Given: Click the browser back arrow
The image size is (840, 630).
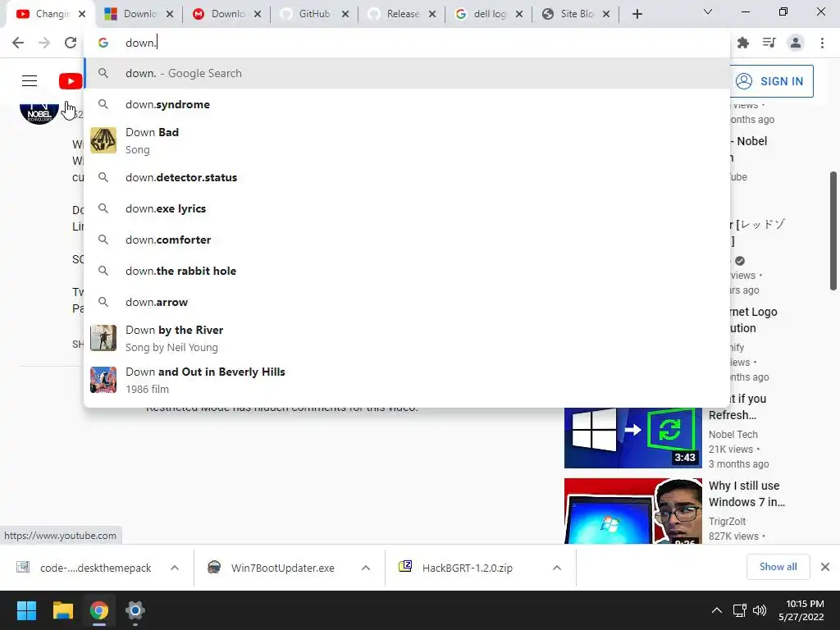Looking at the screenshot, I should [x=18, y=43].
